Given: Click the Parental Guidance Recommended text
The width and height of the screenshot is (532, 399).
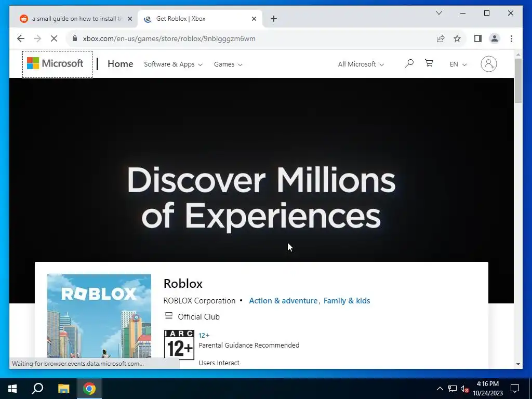Looking at the screenshot, I should 249,345.
